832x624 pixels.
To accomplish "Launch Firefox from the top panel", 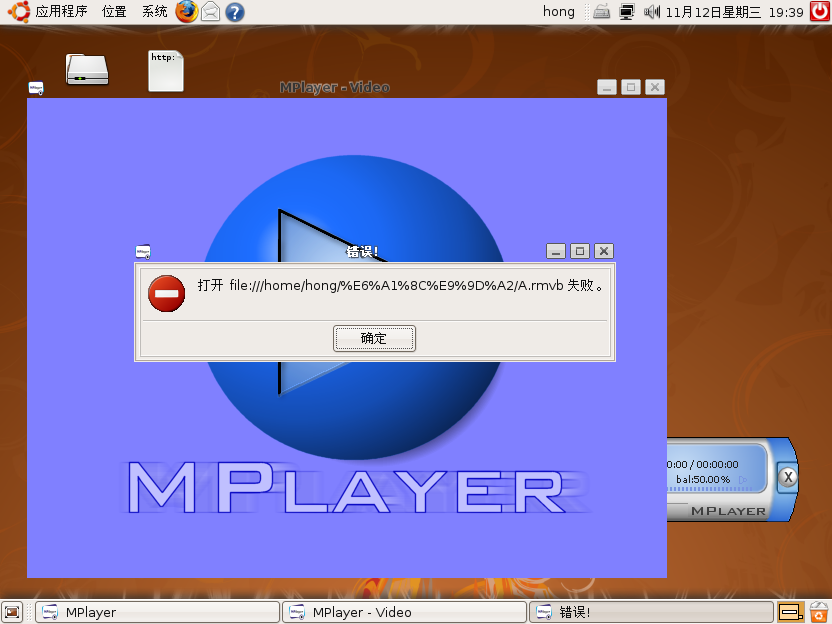I will pyautogui.click(x=187, y=11).
